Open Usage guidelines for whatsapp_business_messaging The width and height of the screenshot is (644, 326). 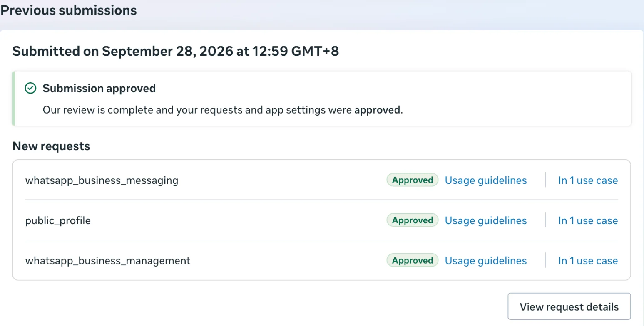click(486, 180)
